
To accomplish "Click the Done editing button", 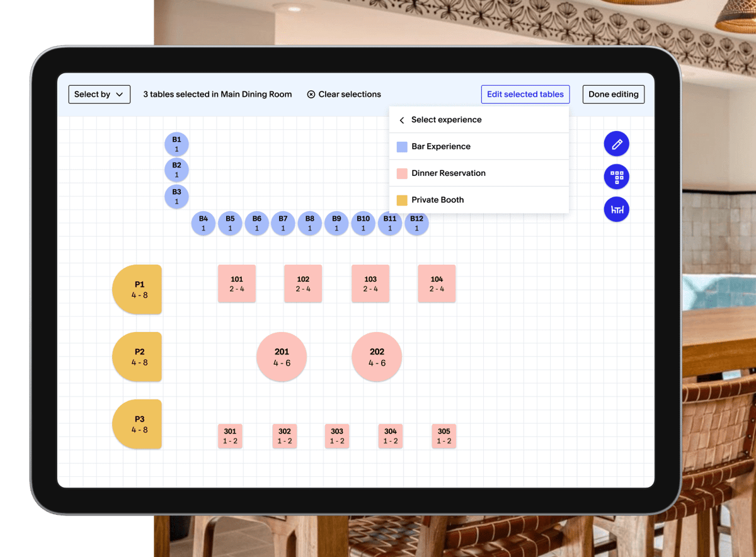I will tap(613, 94).
